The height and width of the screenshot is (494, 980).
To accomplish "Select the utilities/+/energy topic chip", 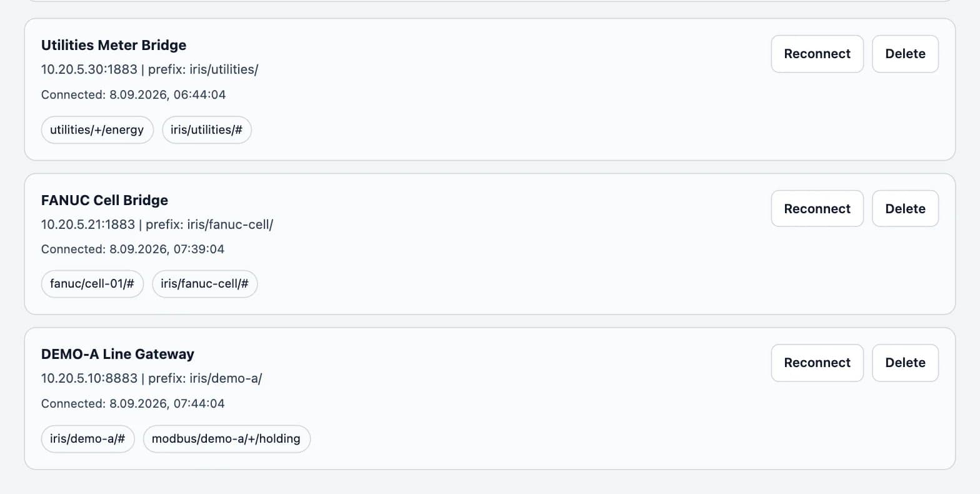I will pyautogui.click(x=97, y=130).
